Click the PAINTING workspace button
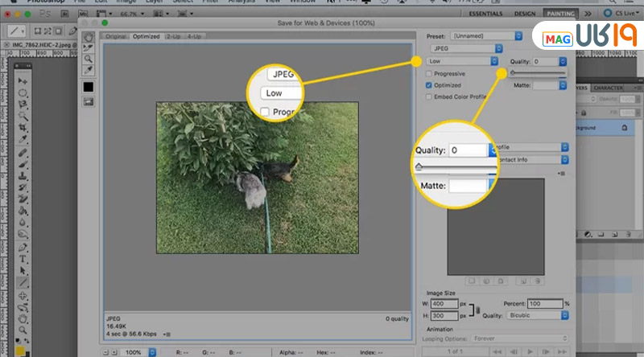The height and width of the screenshot is (357, 644). point(561,14)
